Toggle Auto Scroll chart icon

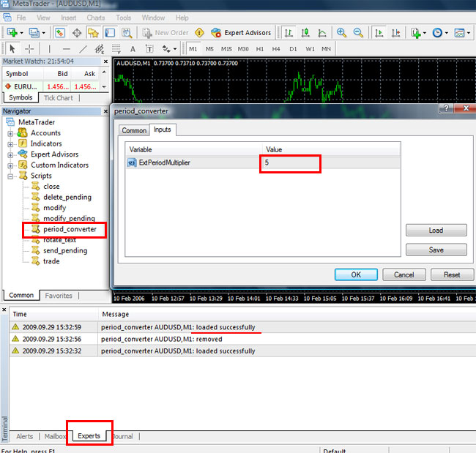point(379,32)
